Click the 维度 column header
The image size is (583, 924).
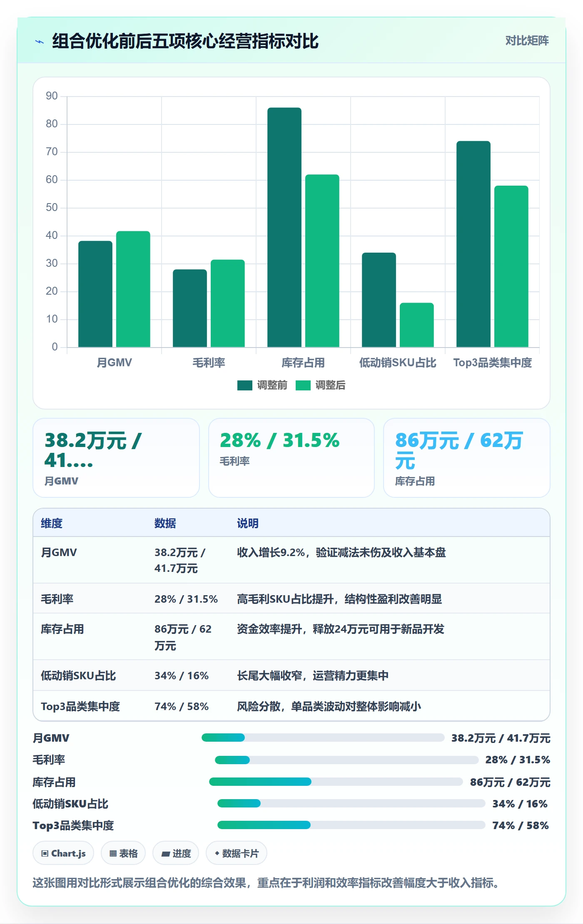pyautogui.click(x=52, y=523)
